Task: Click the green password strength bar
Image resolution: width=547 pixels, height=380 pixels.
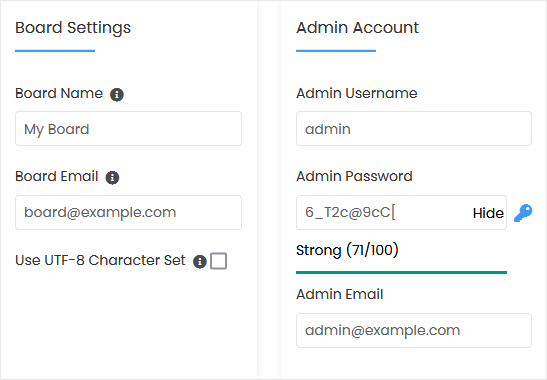Action: tap(401, 273)
